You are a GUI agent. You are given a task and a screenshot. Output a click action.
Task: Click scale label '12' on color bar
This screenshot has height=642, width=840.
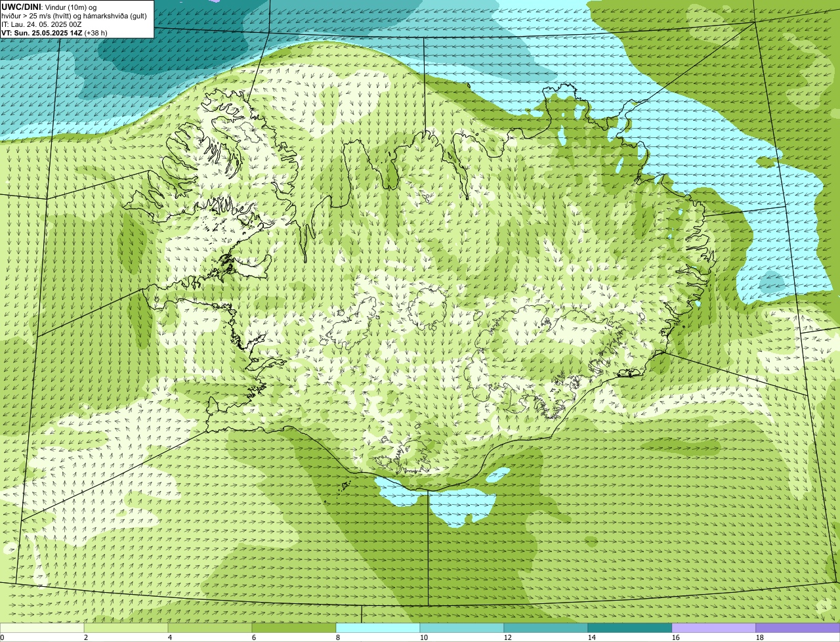tap(508, 637)
